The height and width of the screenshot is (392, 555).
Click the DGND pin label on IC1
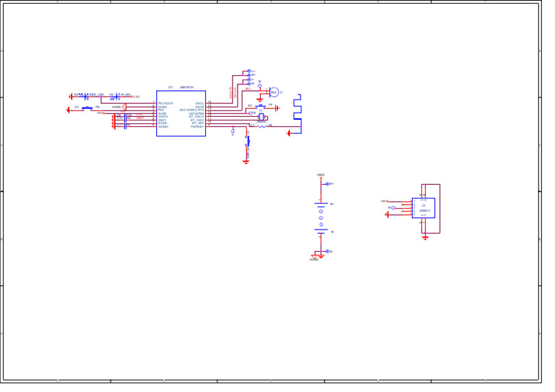coord(163,123)
